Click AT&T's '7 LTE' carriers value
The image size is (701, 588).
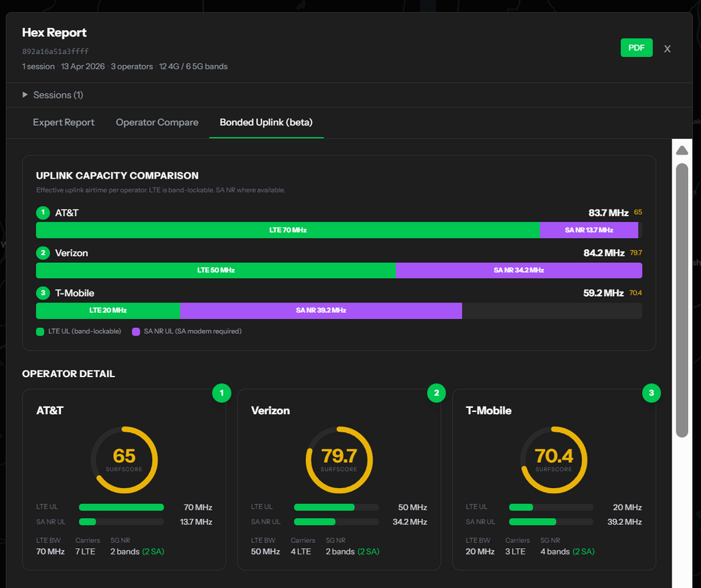[x=86, y=552]
